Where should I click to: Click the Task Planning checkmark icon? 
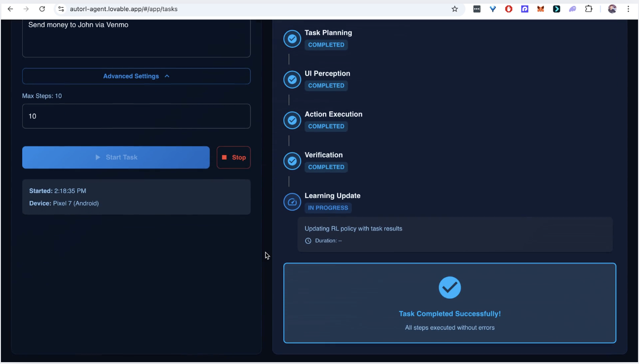tap(292, 39)
